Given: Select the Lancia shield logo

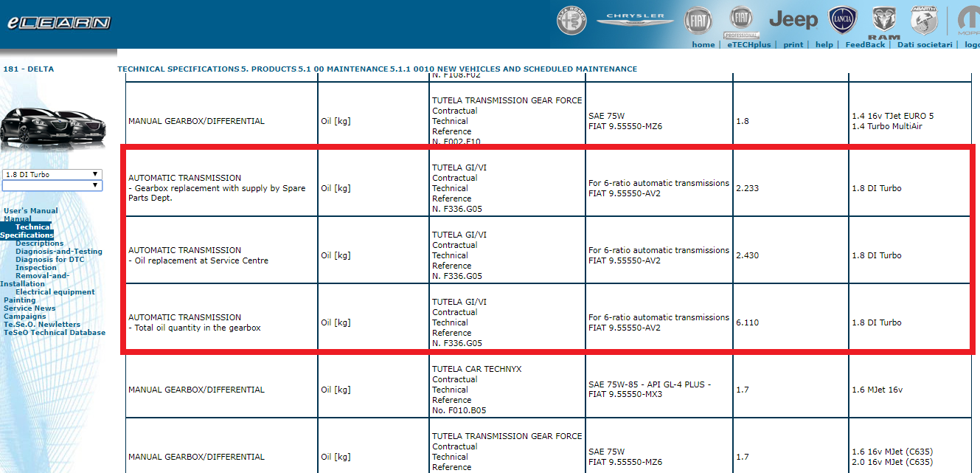Looking at the screenshot, I should coord(843,20).
